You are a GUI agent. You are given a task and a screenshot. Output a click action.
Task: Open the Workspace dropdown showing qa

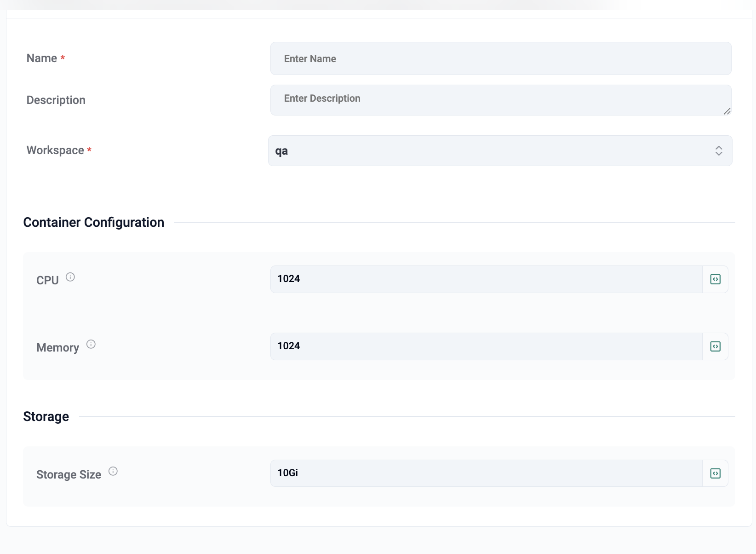tap(492, 151)
